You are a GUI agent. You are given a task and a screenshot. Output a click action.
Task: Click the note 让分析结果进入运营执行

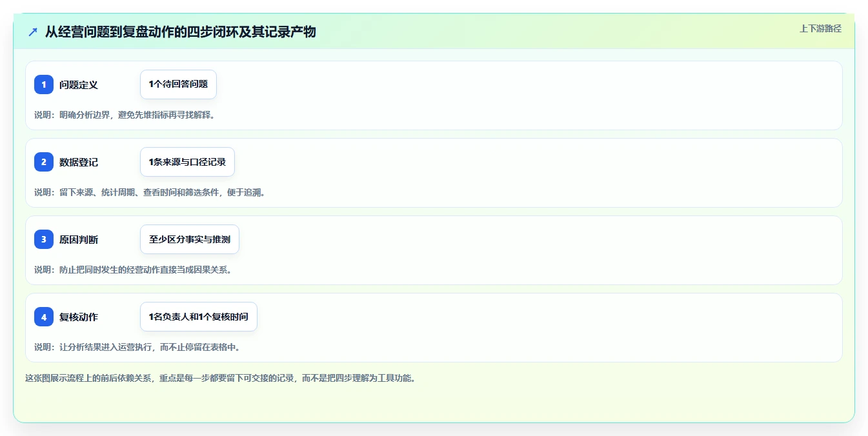137,347
